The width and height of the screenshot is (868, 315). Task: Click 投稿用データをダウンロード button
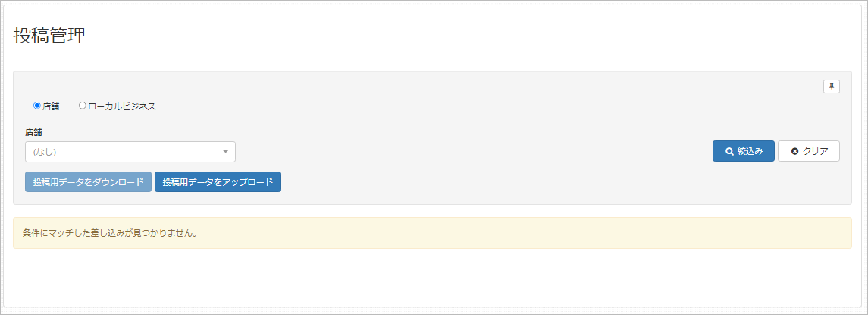(x=88, y=182)
